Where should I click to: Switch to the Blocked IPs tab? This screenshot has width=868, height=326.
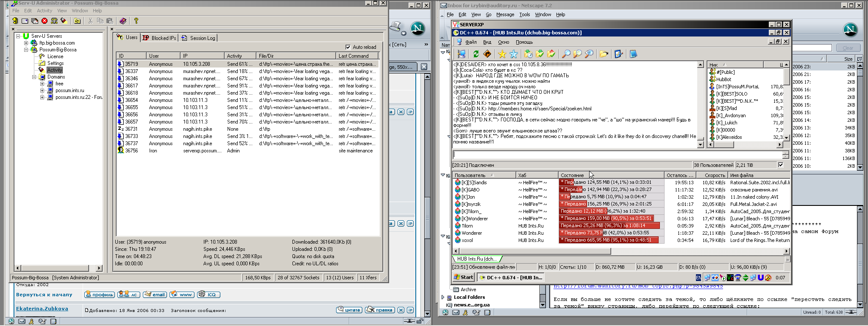[159, 38]
